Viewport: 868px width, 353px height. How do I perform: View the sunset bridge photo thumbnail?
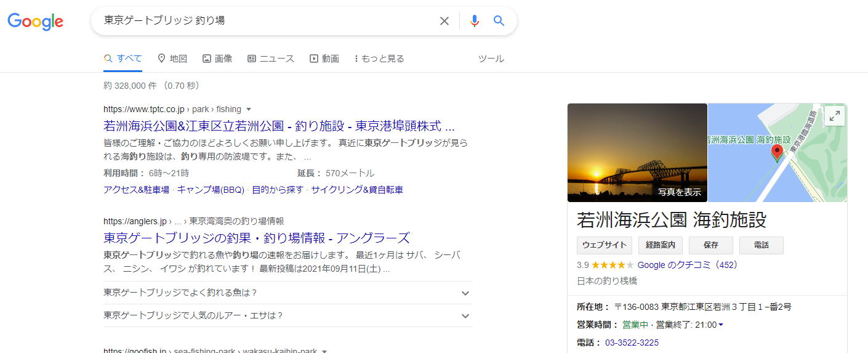coord(637,153)
